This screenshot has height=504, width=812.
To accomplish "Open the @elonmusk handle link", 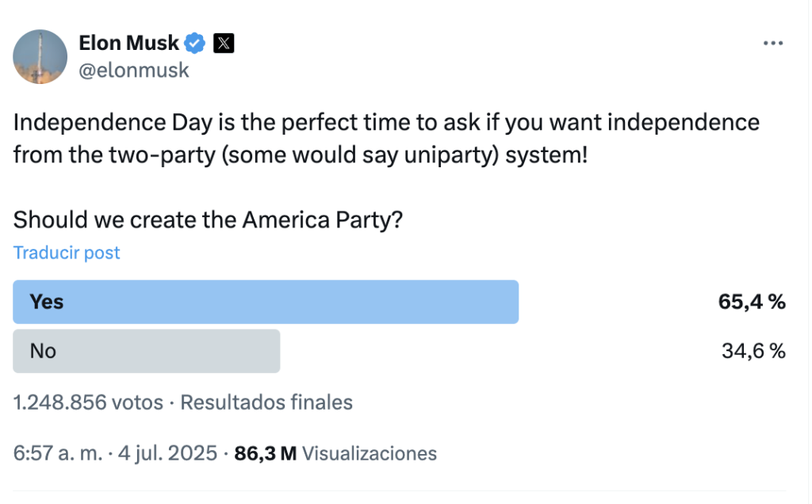I will 134,71.
